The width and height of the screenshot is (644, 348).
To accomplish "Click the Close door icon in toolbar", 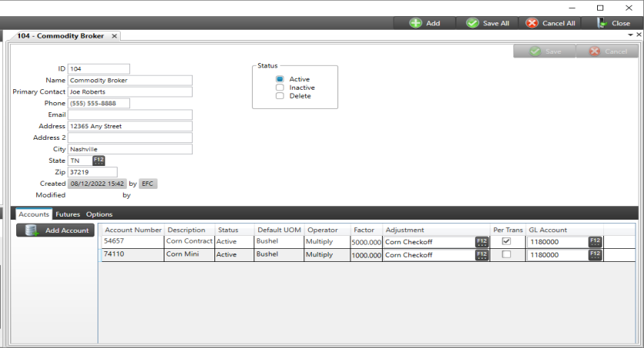I will (x=602, y=23).
